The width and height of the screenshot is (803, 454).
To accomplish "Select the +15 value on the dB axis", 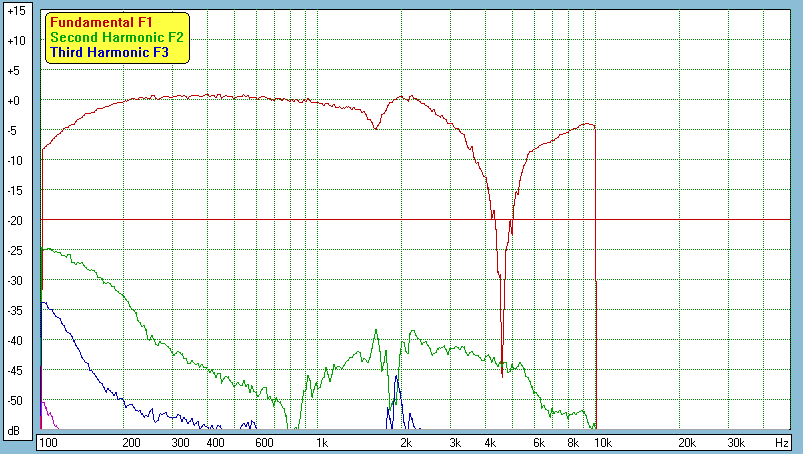I will [x=15, y=11].
